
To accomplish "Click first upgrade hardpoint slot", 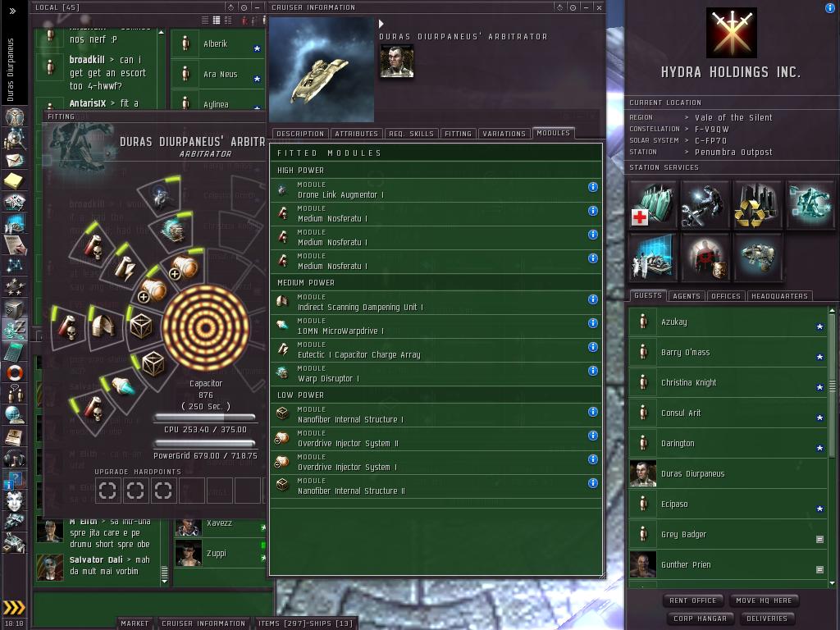I will [x=107, y=491].
